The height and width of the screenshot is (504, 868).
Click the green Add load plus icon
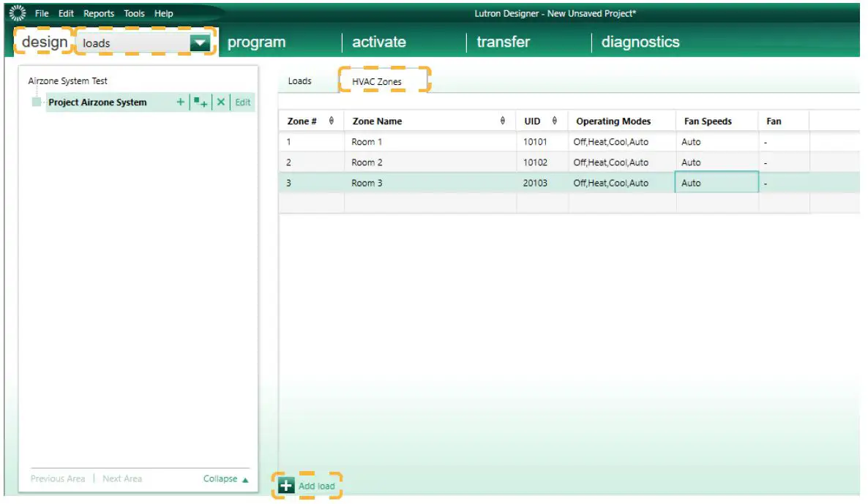(285, 486)
